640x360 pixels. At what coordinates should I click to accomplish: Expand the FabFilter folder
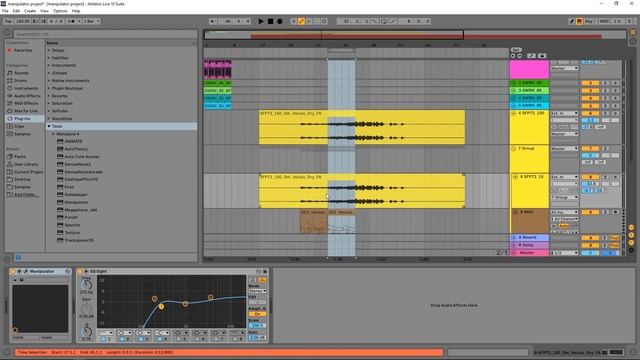tap(49, 58)
